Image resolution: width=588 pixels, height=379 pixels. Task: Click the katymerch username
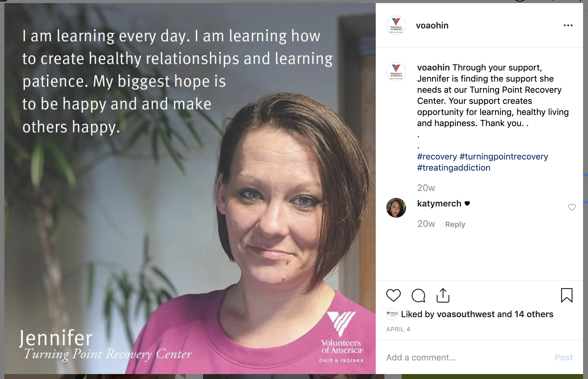pyautogui.click(x=439, y=203)
